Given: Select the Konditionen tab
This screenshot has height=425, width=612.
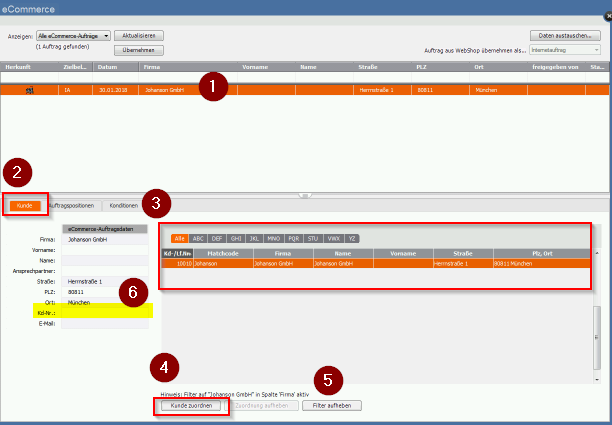Looking at the screenshot, I should click(123, 206).
